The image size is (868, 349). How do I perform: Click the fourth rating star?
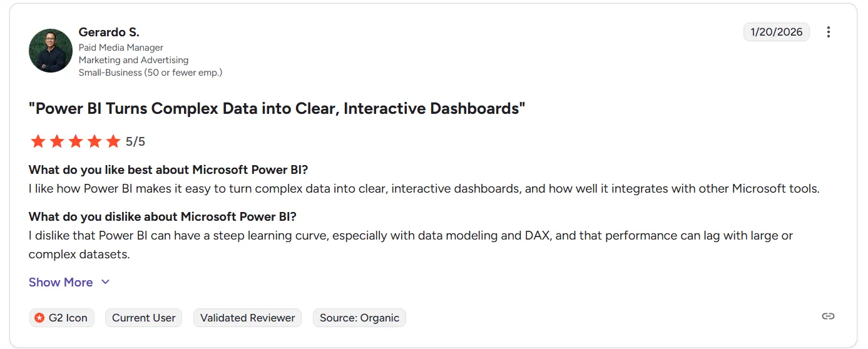tap(94, 141)
